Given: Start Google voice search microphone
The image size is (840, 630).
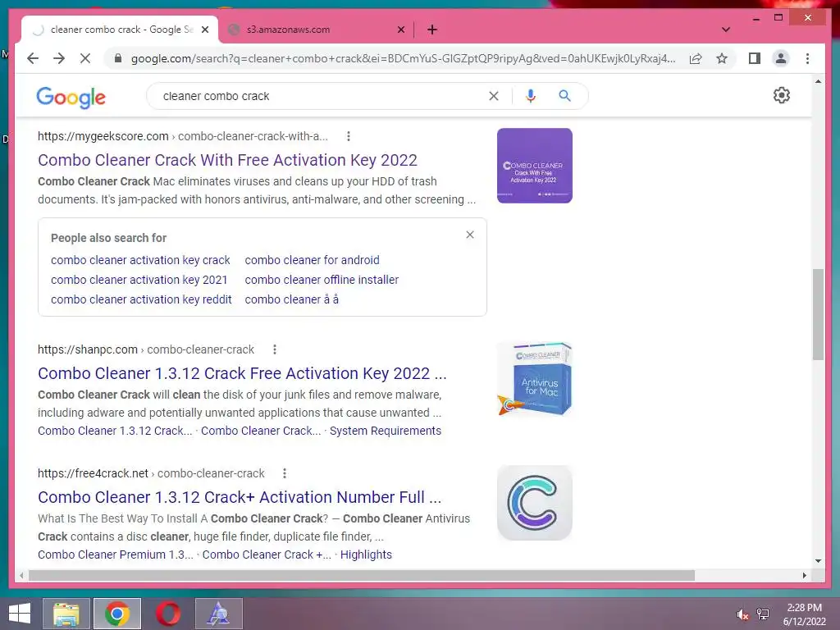Looking at the screenshot, I should tap(531, 96).
